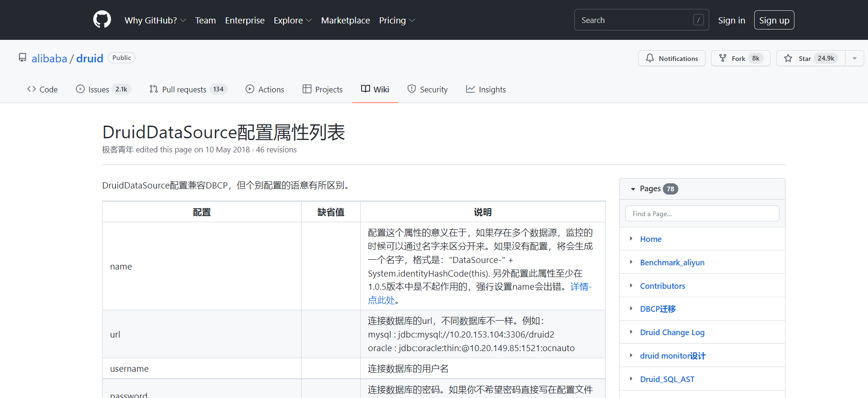Click the Notifications bell button
Viewport: 868px width, 398px height.
pos(671,58)
